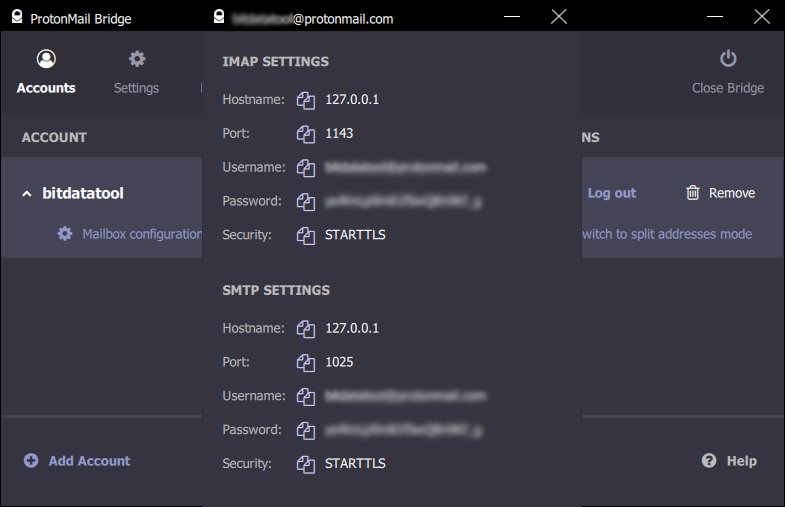The width and height of the screenshot is (785, 507).
Task: Select the IMAP hostname 127.0.0.1 text
Action: pyautogui.click(x=352, y=100)
